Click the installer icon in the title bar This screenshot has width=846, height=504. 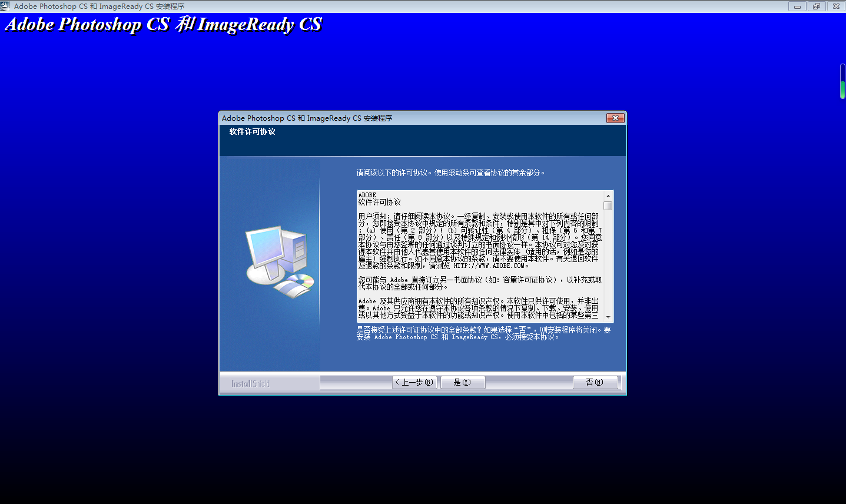point(5,6)
